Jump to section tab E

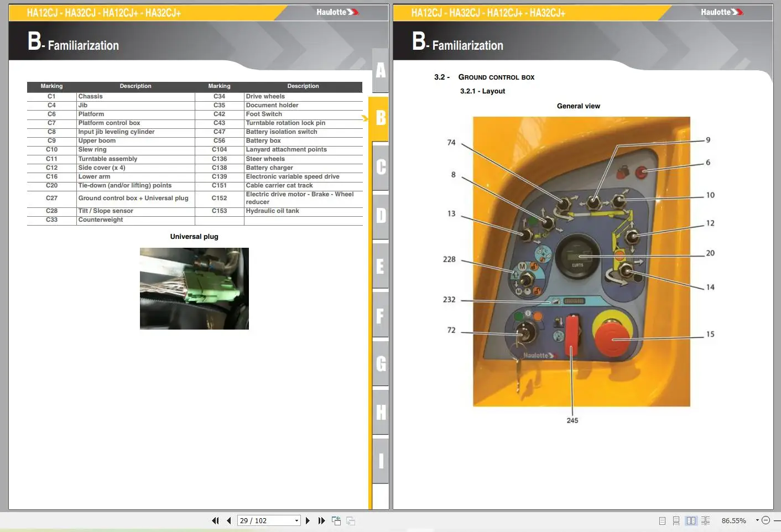point(381,266)
